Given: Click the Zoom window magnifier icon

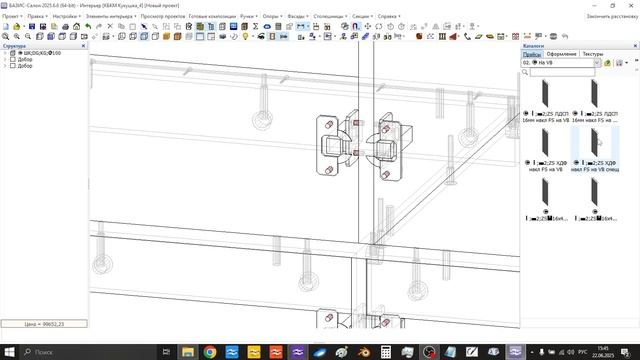Looking at the screenshot, I should 6,37.
